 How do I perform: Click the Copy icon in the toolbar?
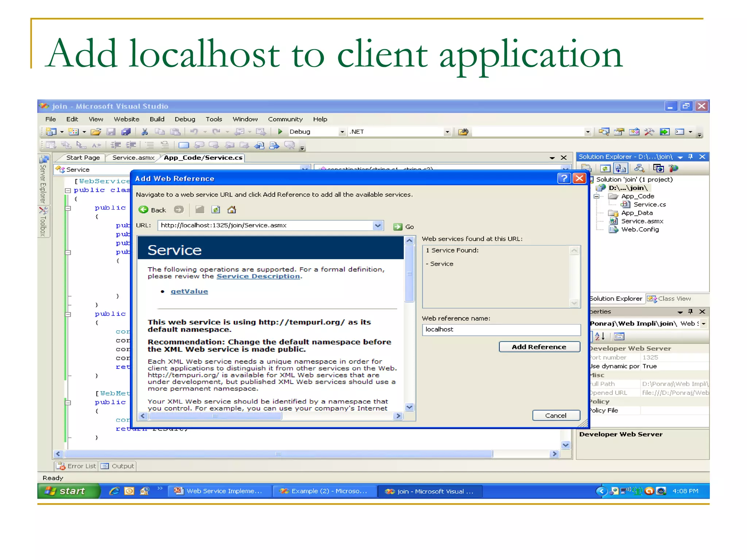click(x=160, y=132)
